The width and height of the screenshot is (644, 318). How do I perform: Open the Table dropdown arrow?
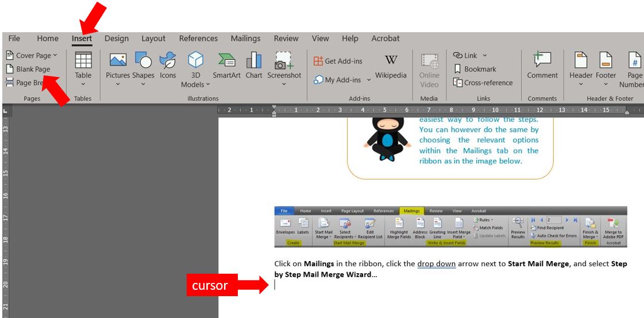pos(83,84)
